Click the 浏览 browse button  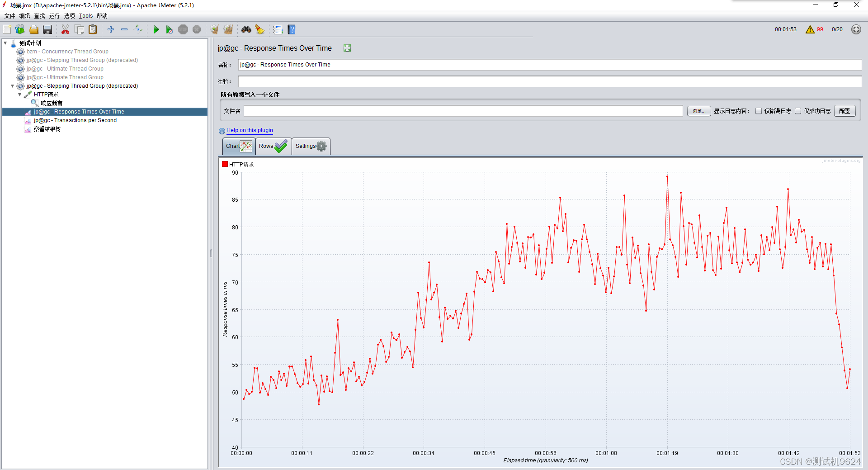click(699, 111)
